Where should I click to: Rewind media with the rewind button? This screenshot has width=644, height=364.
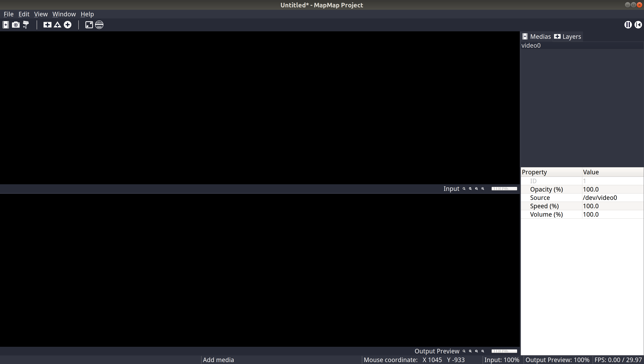coord(638,25)
